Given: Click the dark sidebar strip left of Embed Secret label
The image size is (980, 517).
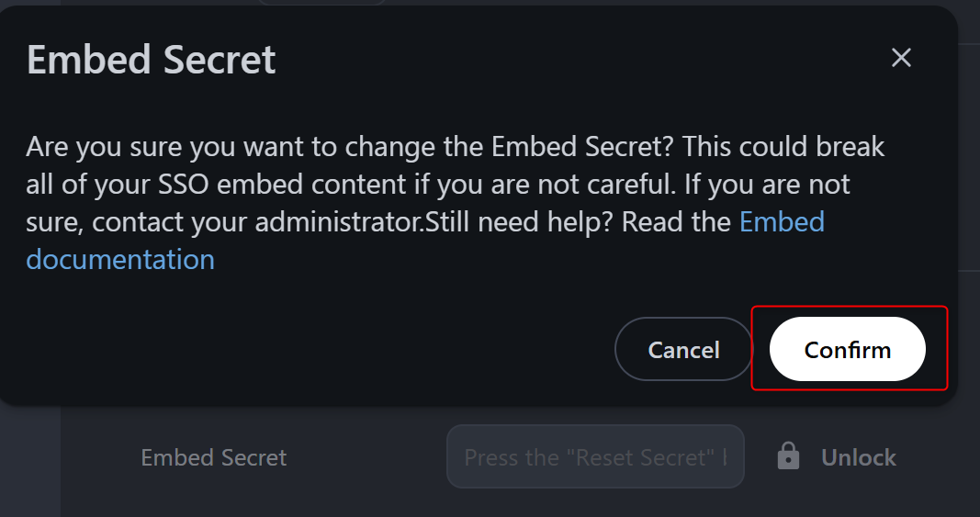Looking at the screenshot, I should pyautogui.click(x=29, y=459).
